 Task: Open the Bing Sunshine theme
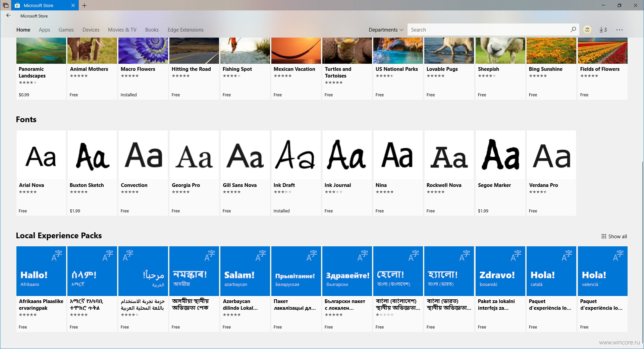[x=551, y=68]
